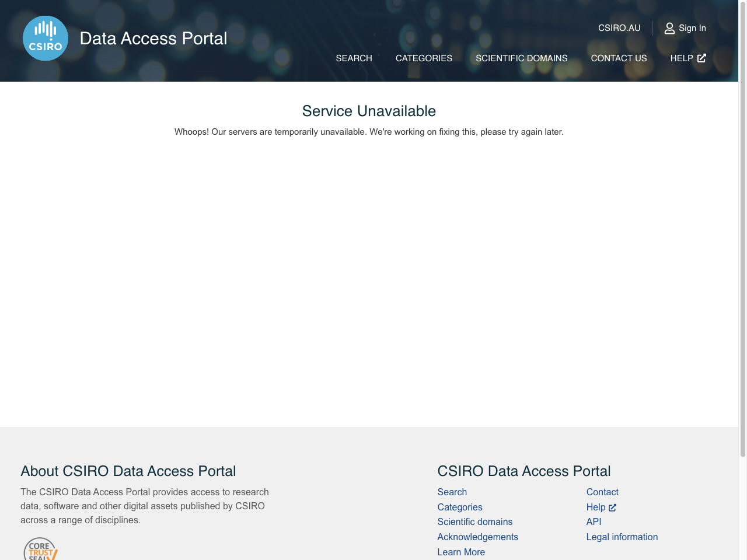
Task: Open the Data Access Portal home title
Action: click(x=153, y=38)
